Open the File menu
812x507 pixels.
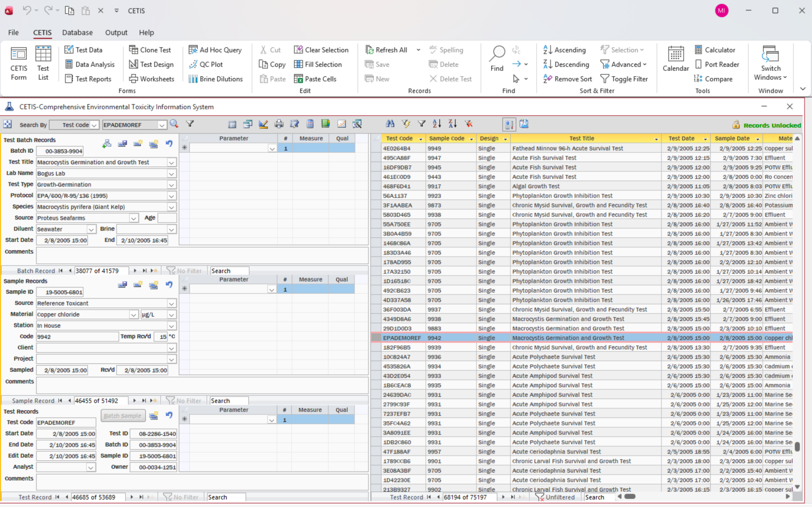[x=13, y=33]
